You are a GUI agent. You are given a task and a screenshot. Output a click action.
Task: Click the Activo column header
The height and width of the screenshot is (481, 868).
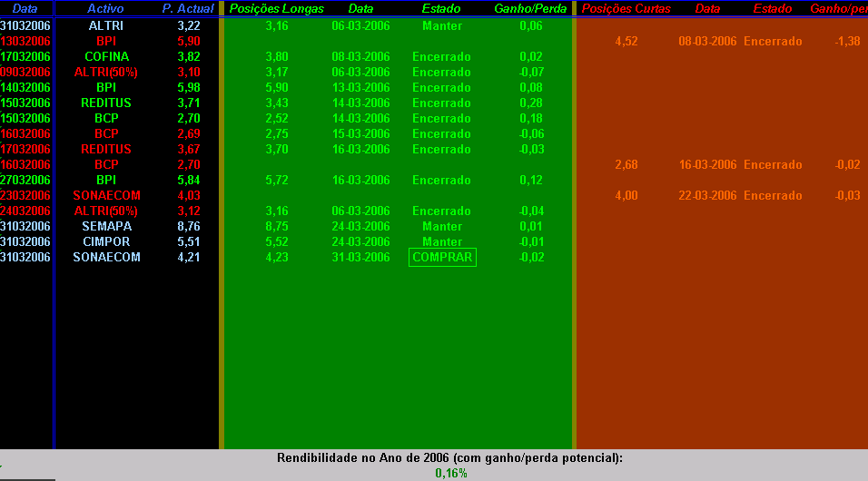click(105, 9)
